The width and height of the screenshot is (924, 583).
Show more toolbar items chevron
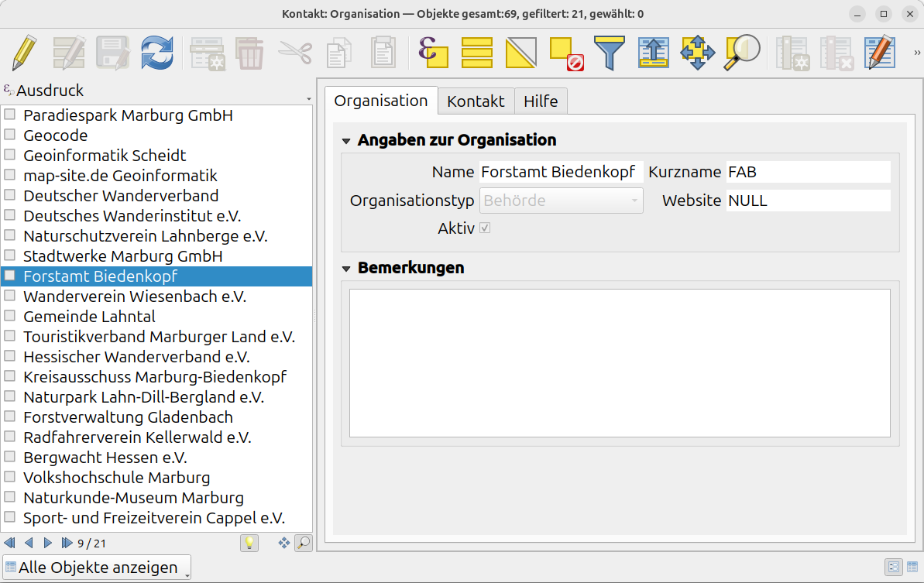point(917,53)
